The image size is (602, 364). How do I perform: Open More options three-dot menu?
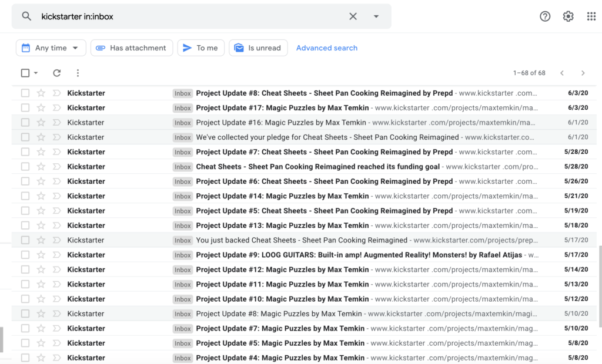click(x=78, y=73)
